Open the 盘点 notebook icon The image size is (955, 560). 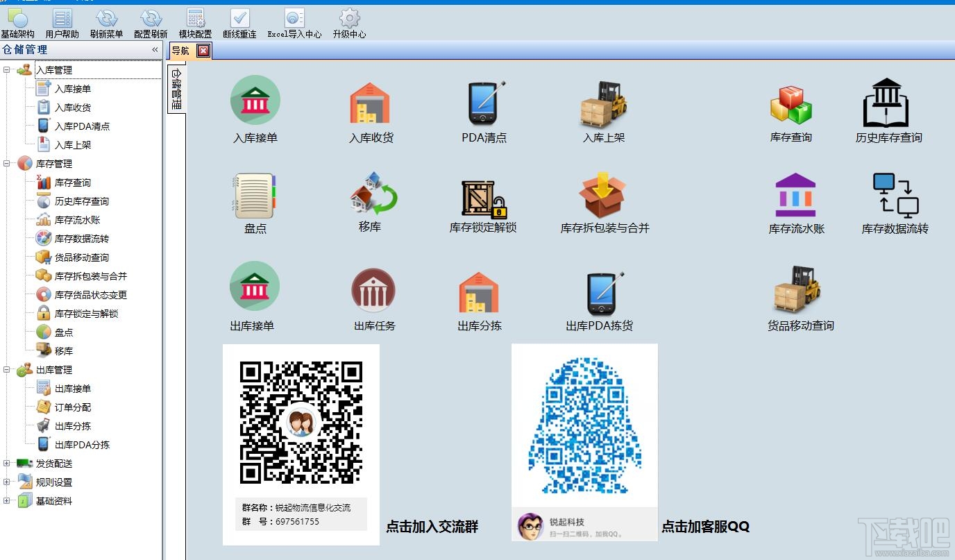(255, 196)
